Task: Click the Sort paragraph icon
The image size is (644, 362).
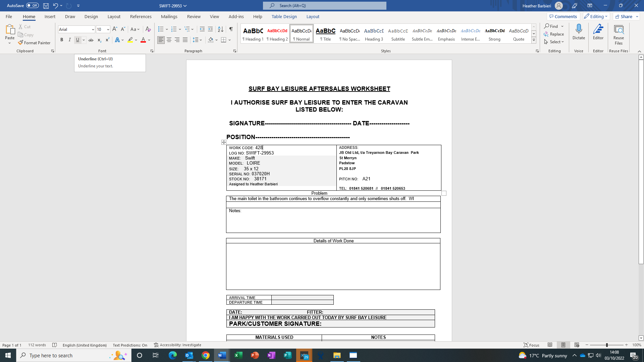Action: (220, 29)
